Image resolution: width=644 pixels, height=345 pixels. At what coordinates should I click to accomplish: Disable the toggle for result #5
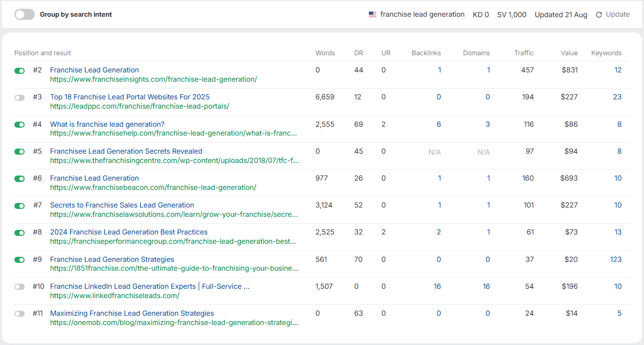pos(19,151)
